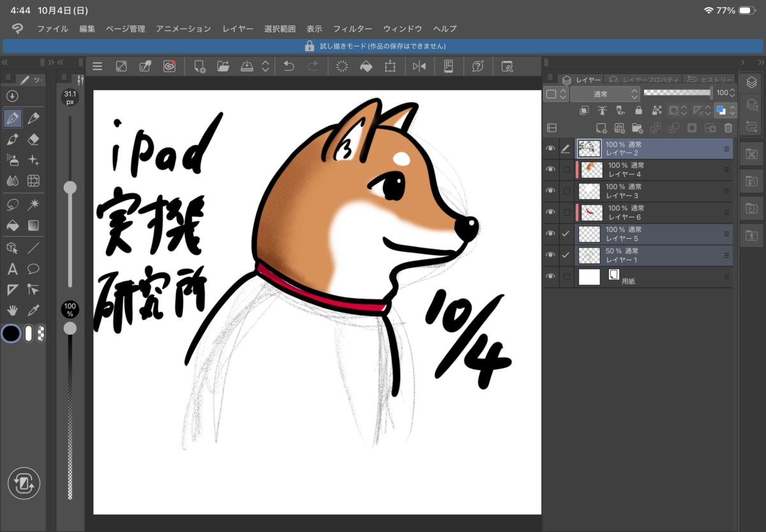Viewport: 766px width, 532px height.
Task: Open the ファイル menu
Action: (x=52, y=29)
